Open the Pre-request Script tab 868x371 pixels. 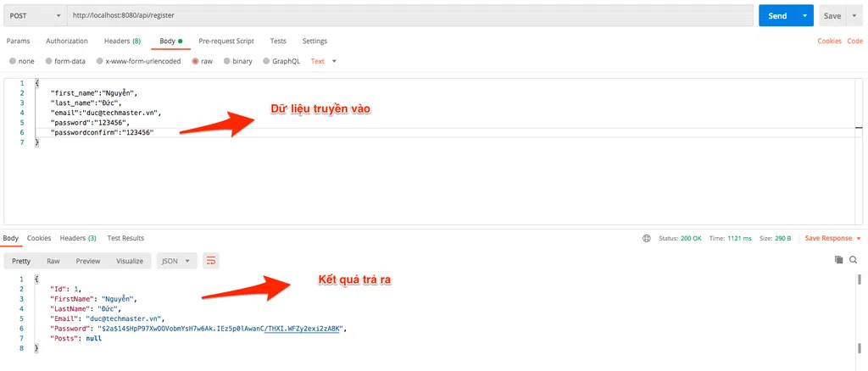pyautogui.click(x=226, y=41)
